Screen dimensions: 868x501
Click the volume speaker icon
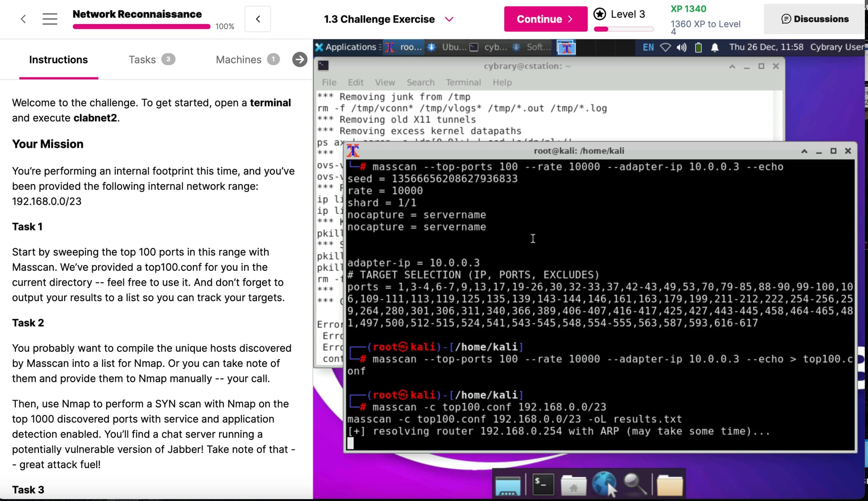coord(681,47)
